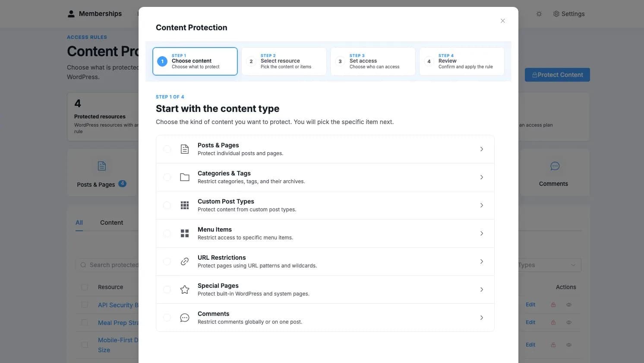Click the Posts & Pages card icon in background
The height and width of the screenshot is (363, 644).
point(102,166)
